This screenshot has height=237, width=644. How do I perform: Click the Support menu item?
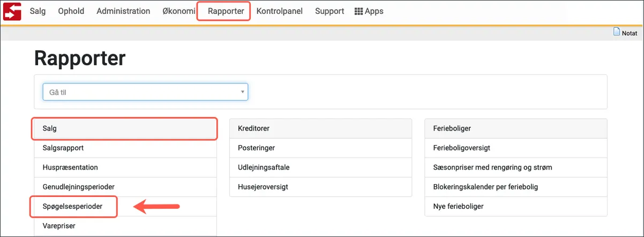tap(330, 11)
